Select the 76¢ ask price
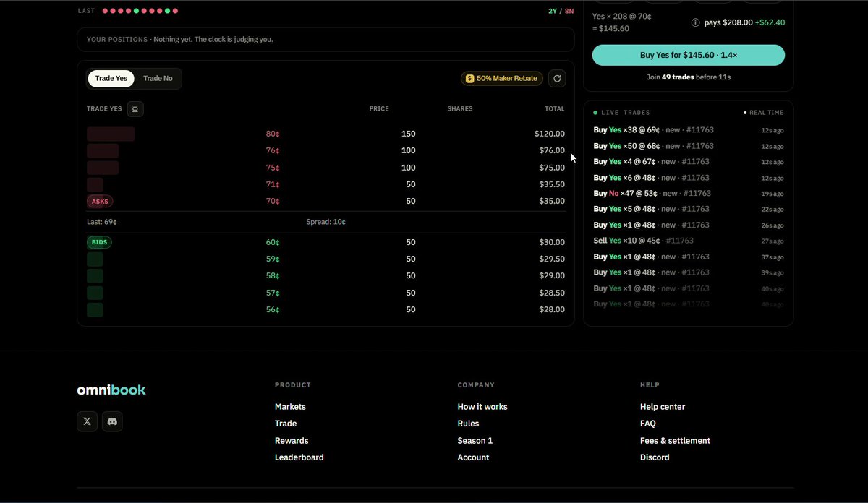 273,150
